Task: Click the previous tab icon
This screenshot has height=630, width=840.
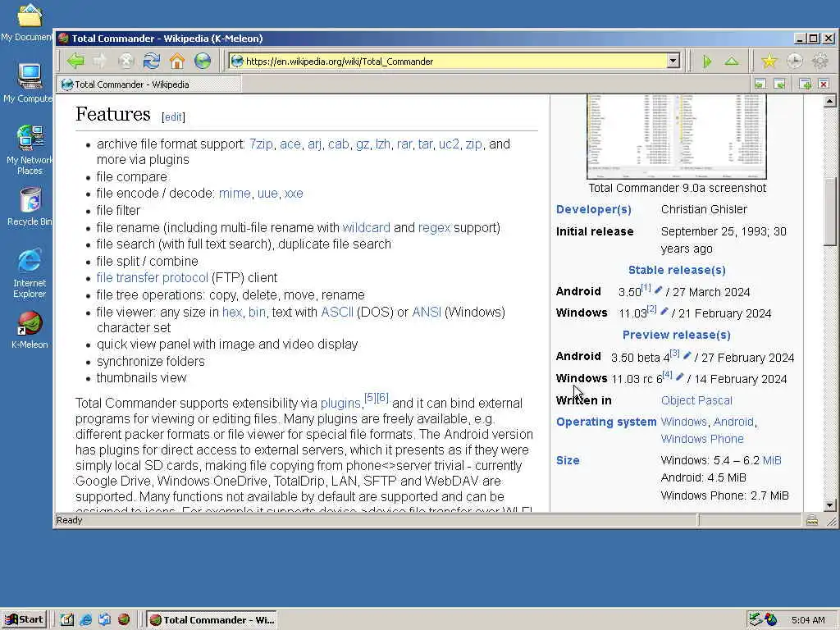Action: pyautogui.click(x=760, y=84)
